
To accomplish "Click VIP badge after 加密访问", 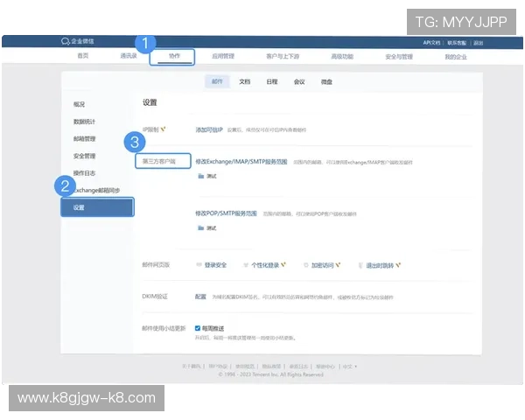I will click(338, 265).
